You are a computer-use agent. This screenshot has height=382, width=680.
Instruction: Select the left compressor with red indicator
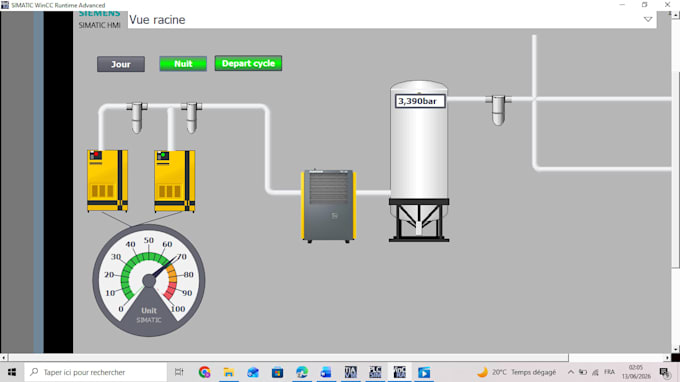[x=108, y=180]
